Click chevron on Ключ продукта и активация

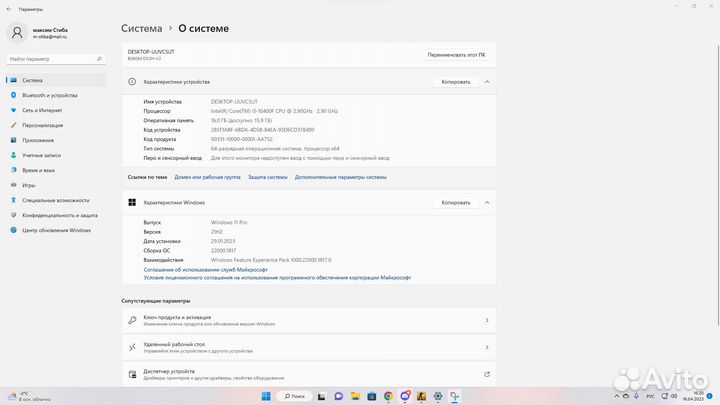(487, 321)
